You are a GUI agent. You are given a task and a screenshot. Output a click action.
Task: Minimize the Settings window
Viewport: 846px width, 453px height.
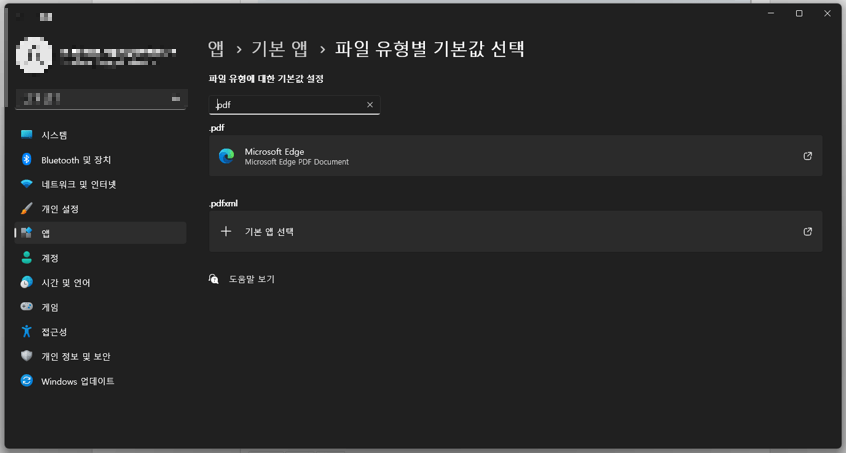(x=771, y=13)
